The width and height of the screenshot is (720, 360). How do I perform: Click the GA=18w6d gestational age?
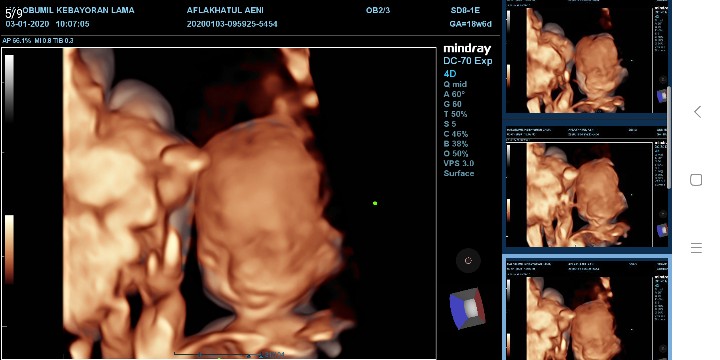click(471, 24)
